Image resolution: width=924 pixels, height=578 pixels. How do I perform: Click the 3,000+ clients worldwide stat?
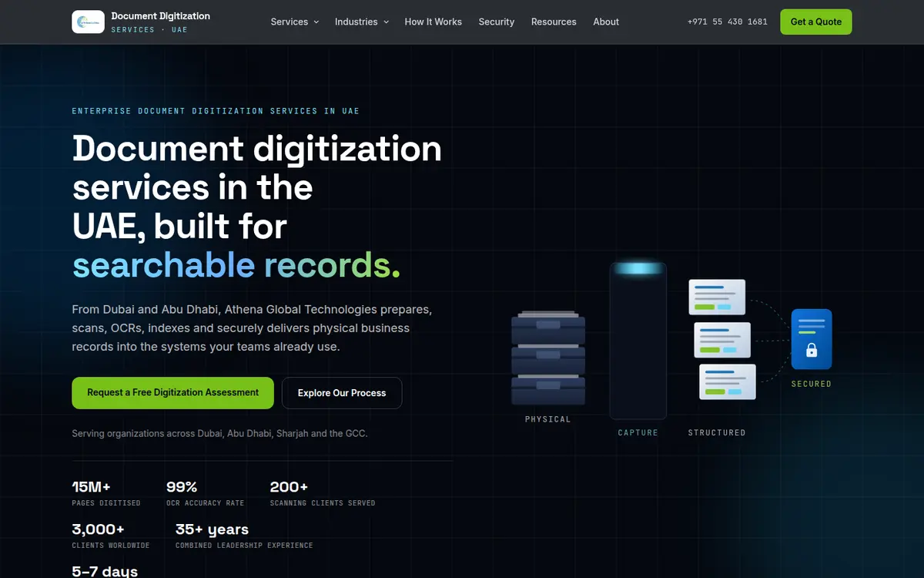pyautogui.click(x=111, y=536)
